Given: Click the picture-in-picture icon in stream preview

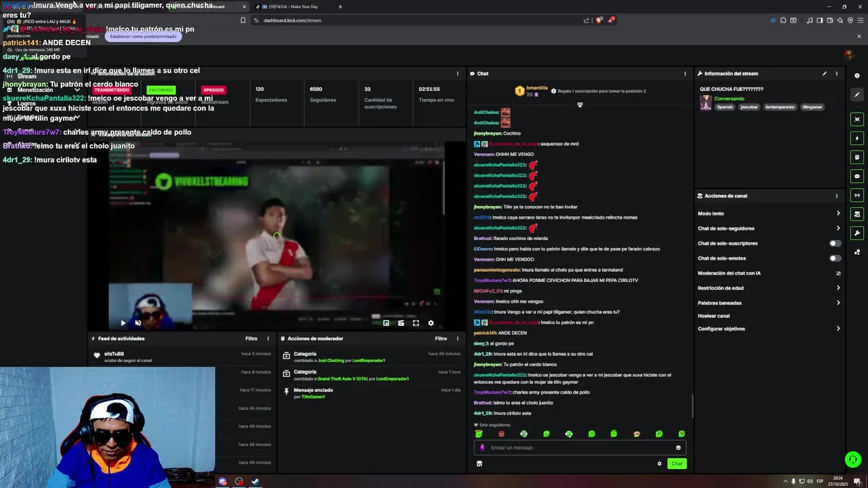Looking at the screenshot, I should coord(386,323).
